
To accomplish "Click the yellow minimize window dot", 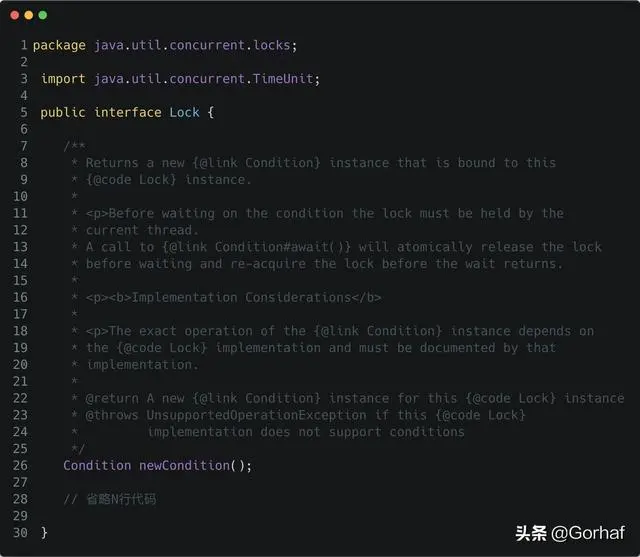I will click(28, 15).
